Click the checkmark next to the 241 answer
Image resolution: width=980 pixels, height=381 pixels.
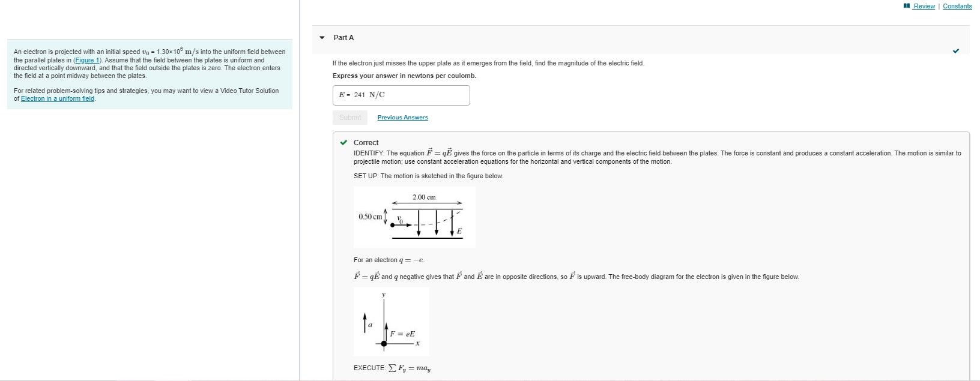(957, 52)
